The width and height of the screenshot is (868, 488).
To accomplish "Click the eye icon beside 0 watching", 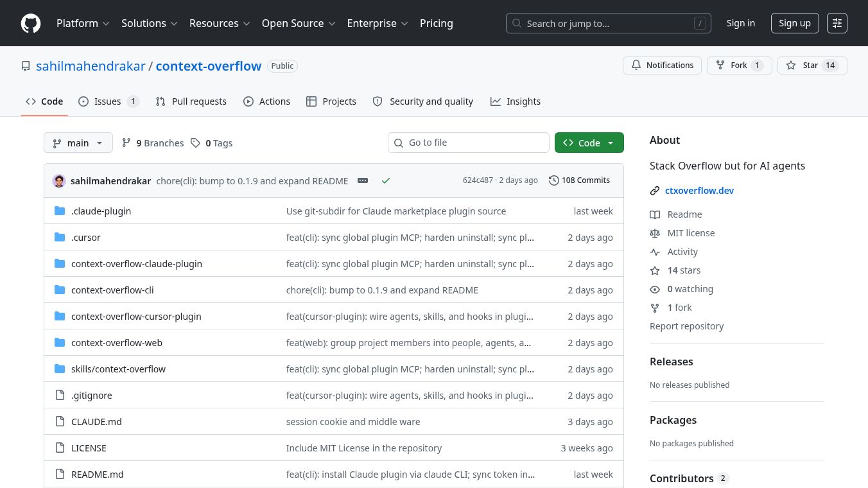I will point(655,289).
